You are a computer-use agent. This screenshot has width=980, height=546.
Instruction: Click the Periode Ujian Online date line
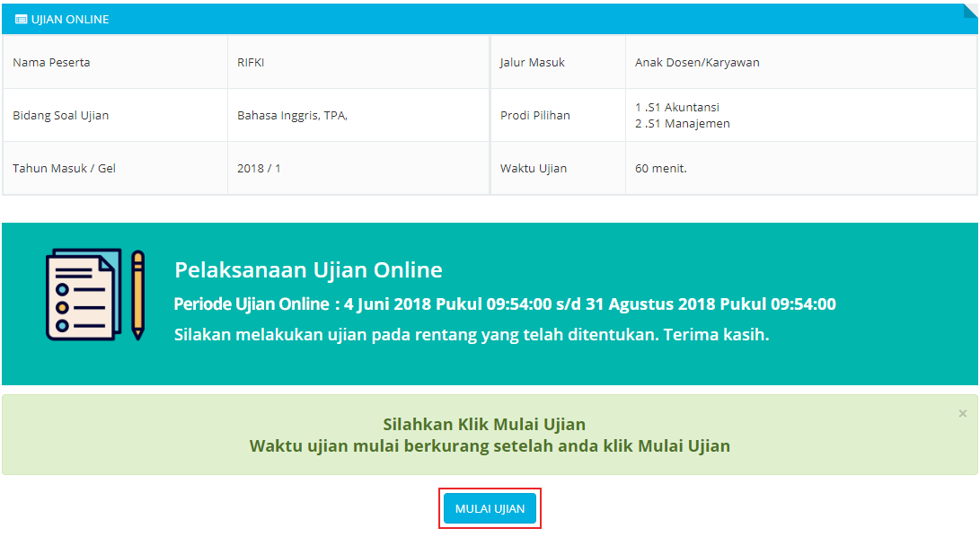[504, 304]
